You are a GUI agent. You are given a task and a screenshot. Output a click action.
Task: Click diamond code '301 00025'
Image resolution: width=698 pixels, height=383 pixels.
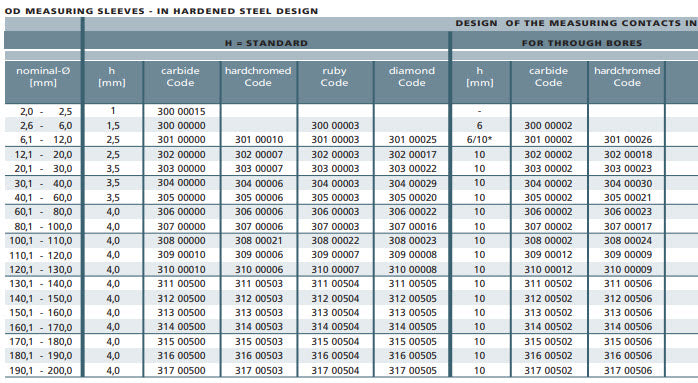pos(413,140)
